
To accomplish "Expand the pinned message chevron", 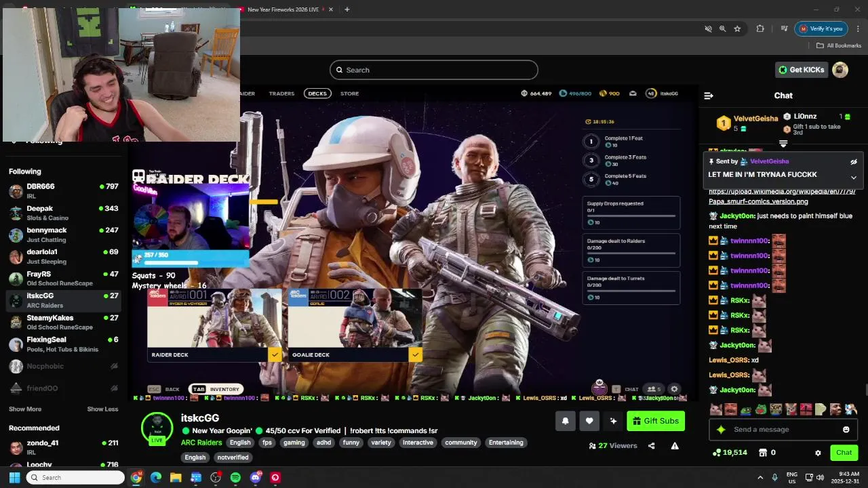I will click(x=854, y=178).
